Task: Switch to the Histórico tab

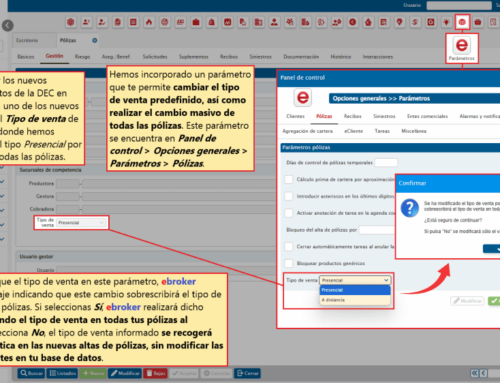Action: [341, 57]
